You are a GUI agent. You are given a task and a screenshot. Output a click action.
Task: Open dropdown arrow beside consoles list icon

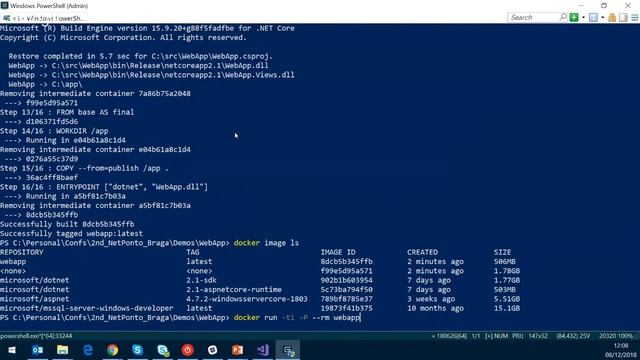click(602, 18)
